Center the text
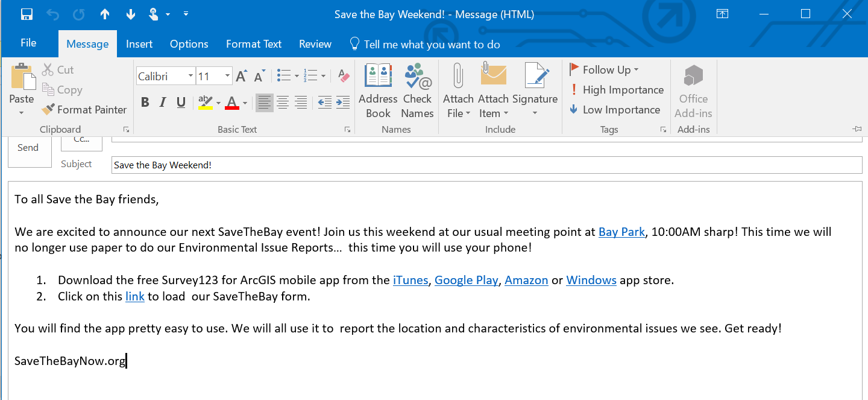868x400 pixels. pyautogui.click(x=283, y=103)
